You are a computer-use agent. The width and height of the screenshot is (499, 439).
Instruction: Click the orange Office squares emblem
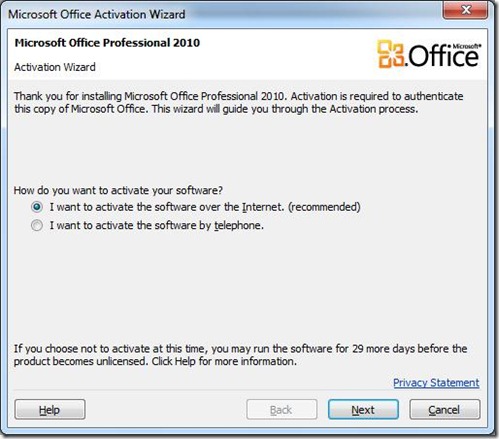391,54
